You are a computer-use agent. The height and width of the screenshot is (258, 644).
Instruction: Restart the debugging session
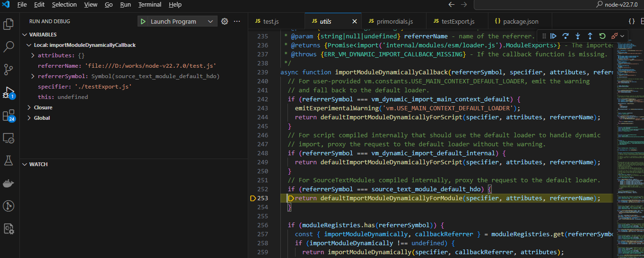[x=602, y=36]
